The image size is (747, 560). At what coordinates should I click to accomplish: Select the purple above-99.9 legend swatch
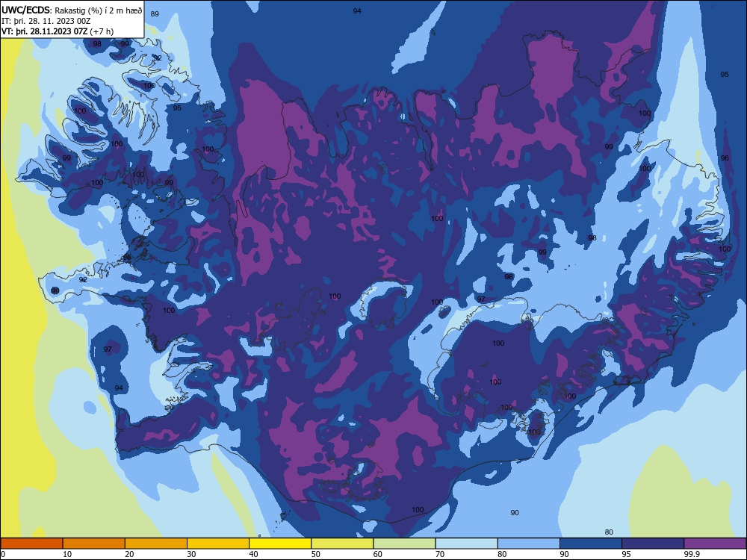tap(715, 544)
